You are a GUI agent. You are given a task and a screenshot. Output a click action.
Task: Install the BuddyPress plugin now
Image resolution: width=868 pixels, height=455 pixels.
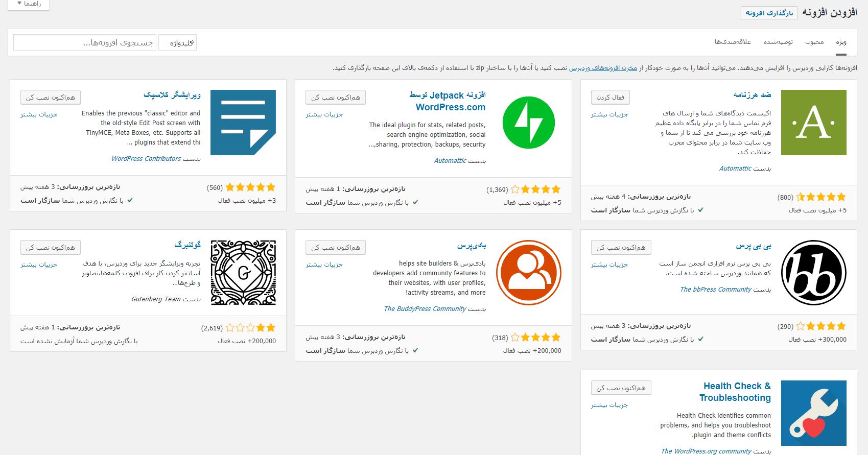point(336,247)
